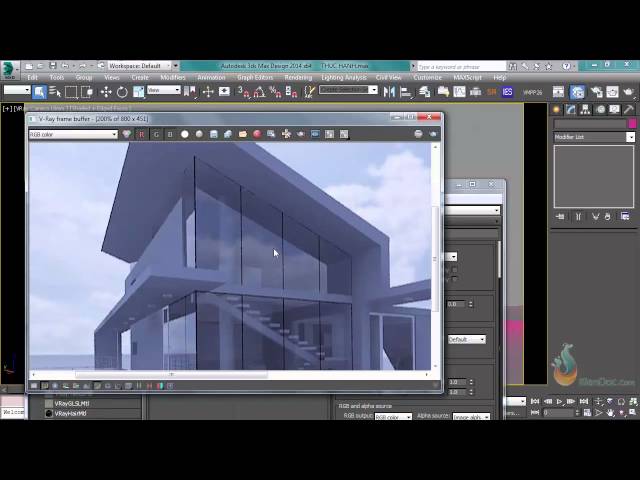The width and height of the screenshot is (640, 480).
Task: Toggle the blue channel in frame buffer
Action: click(169, 134)
